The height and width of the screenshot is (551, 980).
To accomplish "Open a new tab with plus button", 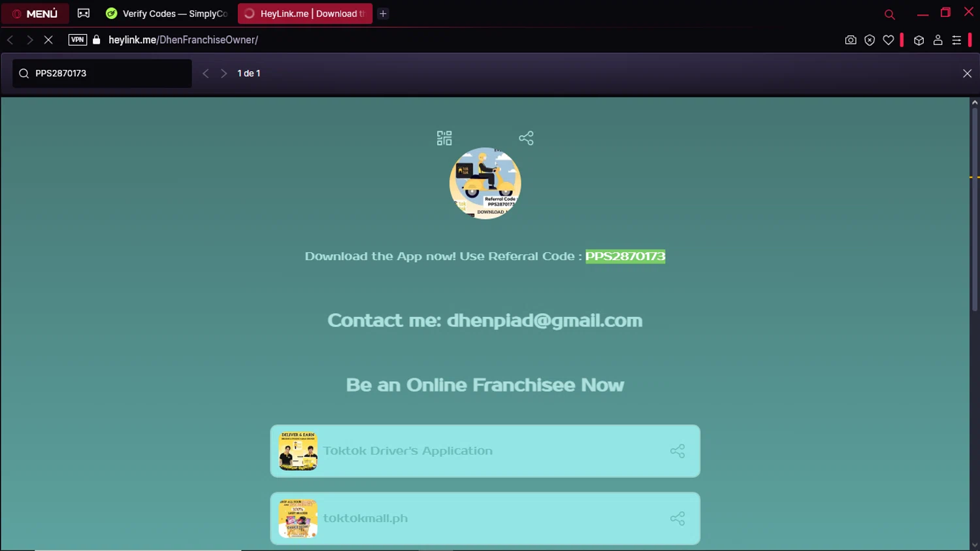I will (x=384, y=13).
